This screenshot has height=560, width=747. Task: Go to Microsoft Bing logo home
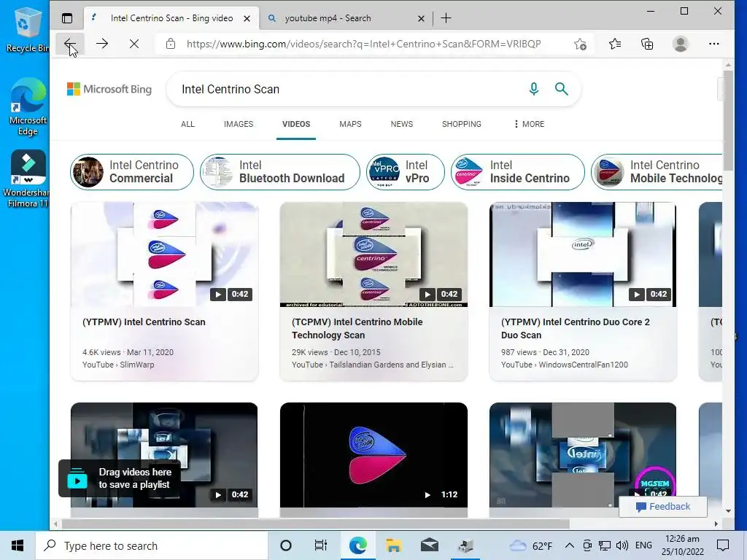pos(109,89)
